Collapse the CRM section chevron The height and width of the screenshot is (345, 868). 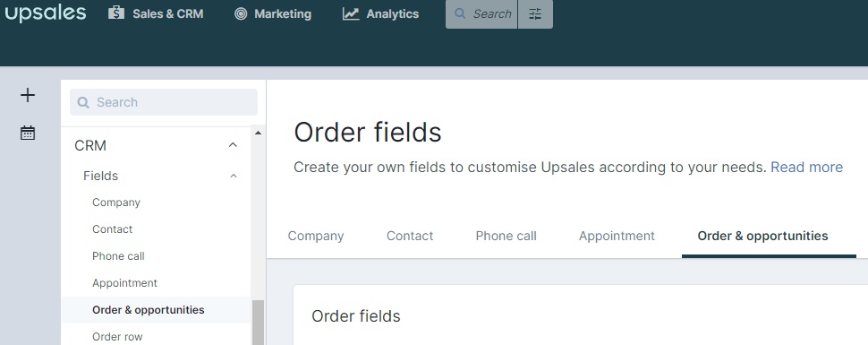pos(233,145)
